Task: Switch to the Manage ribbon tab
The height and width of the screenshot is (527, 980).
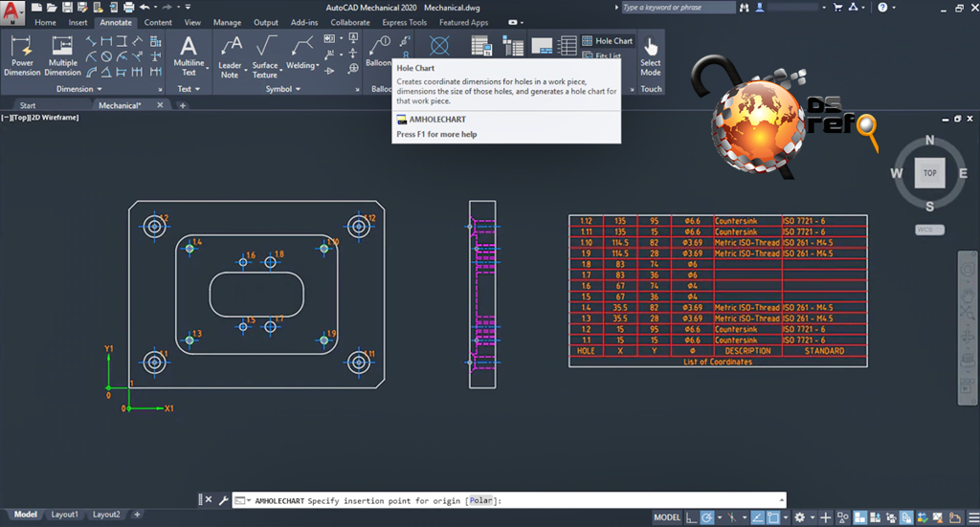Action: (227, 23)
